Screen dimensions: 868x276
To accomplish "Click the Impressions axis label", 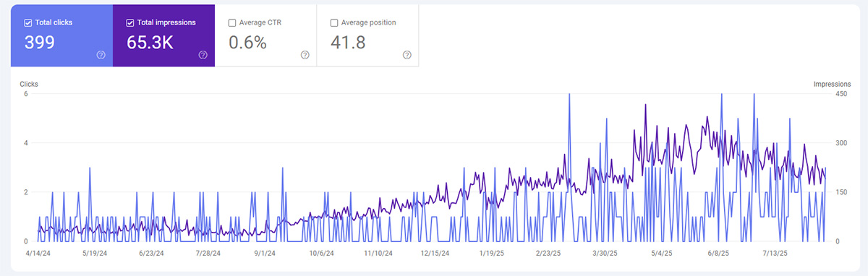I will pyautogui.click(x=832, y=84).
